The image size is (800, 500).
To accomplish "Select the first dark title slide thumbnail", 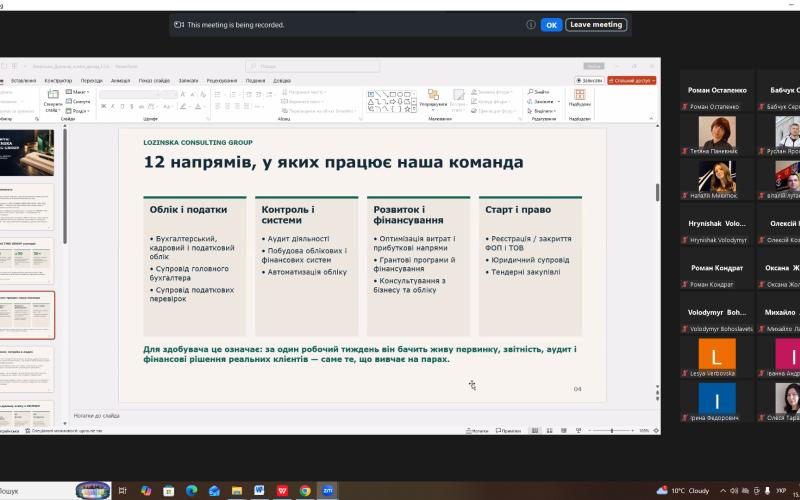I will tap(27, 153).
